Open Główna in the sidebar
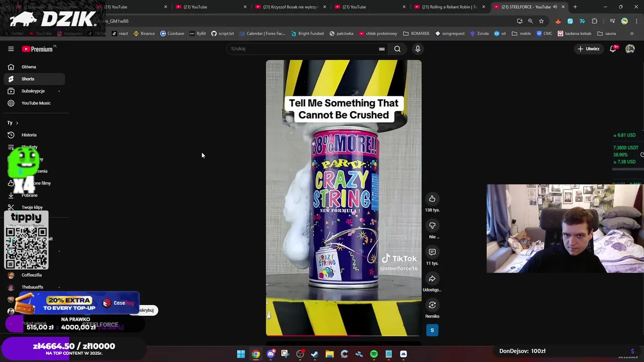Image resolution: width=644 pixels, height=362 pixels. click(x=34, y=67)
